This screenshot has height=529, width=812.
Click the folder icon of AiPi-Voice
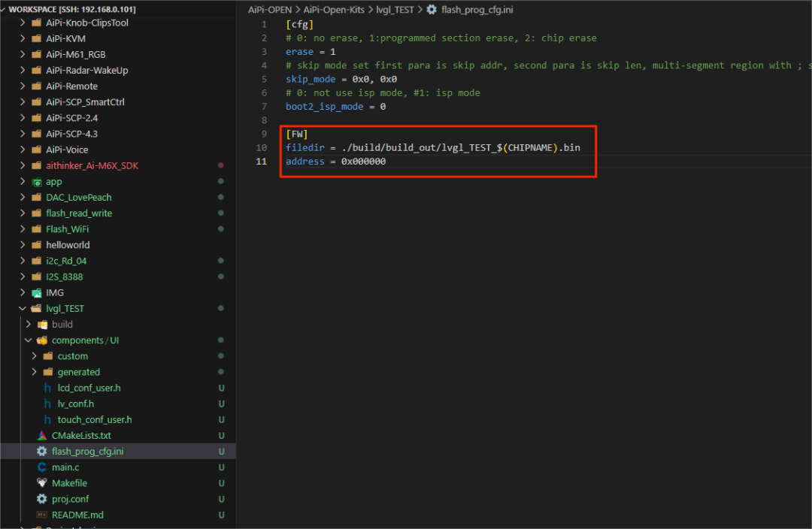(x=36, y=150)
